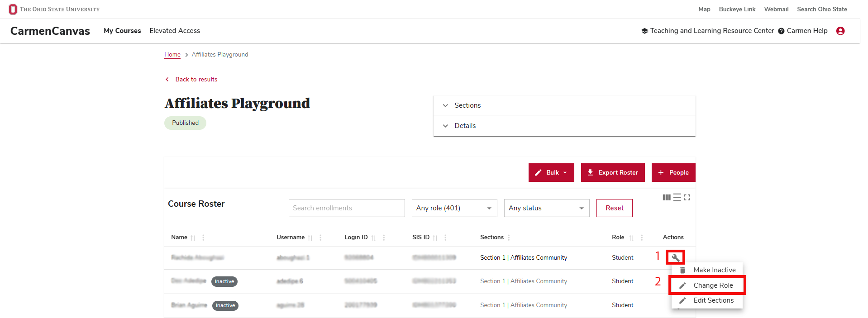Open Buckeye Link in top bar
Viewport: 868px width, 318px height.
click(737, 9)
